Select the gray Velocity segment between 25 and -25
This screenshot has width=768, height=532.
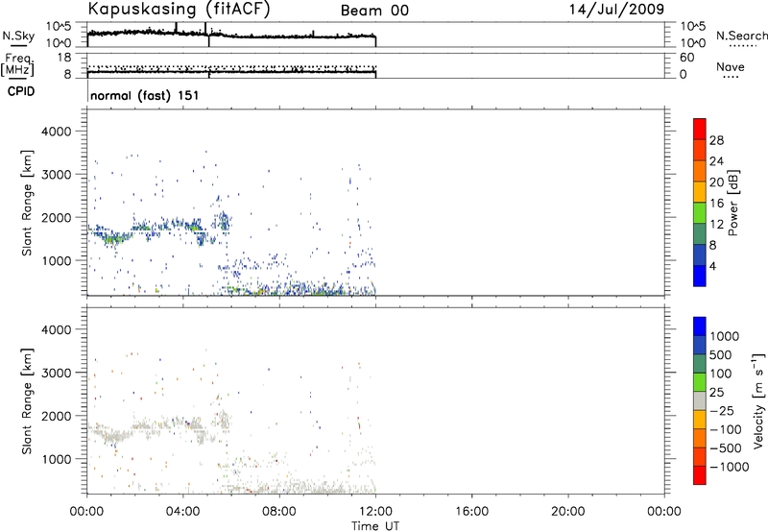(700, 400)
